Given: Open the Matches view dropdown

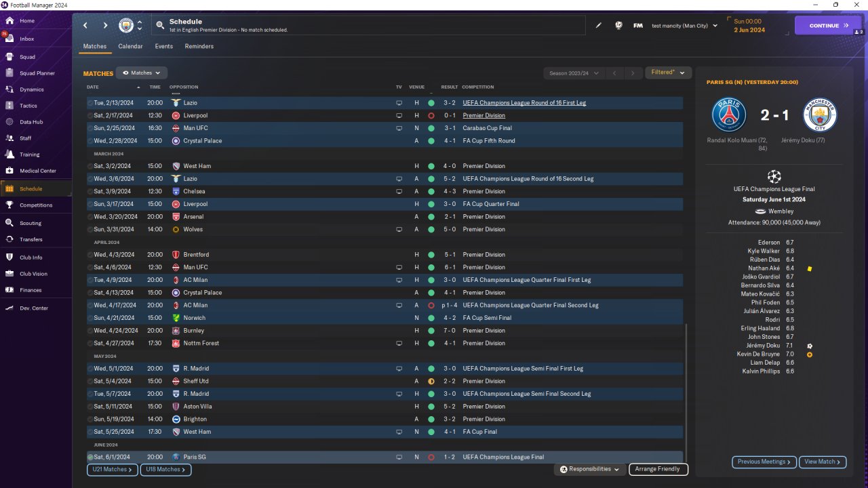Looking at the screenshot, I should pos(142,73).
